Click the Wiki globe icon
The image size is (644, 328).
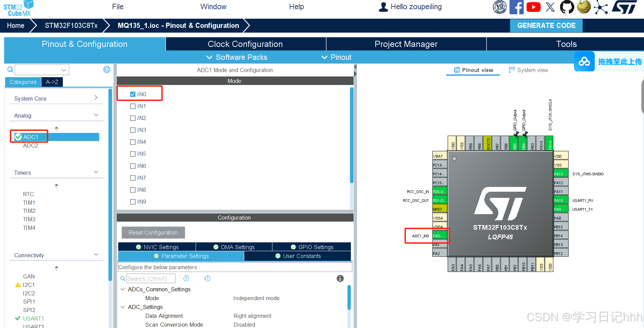pyautogui.click(x=584, y=7)
